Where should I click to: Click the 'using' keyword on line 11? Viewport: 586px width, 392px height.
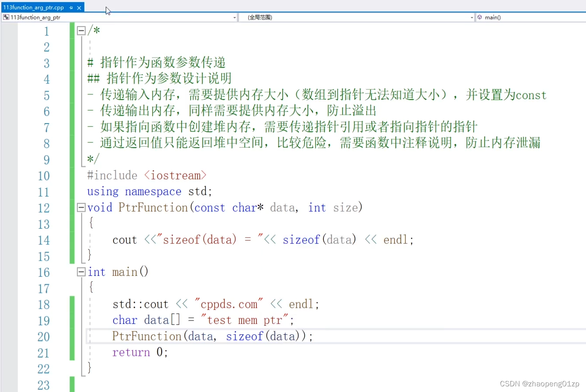pyautogui.click(x=103, y=192)
